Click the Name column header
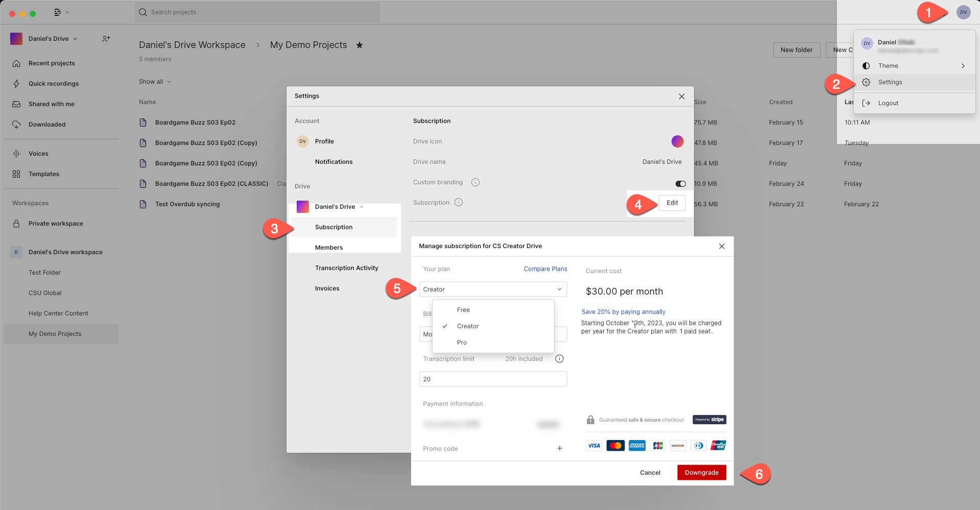The width and height of the screenshot is (980, 510). pyautogui.click(x=147, y=102)
